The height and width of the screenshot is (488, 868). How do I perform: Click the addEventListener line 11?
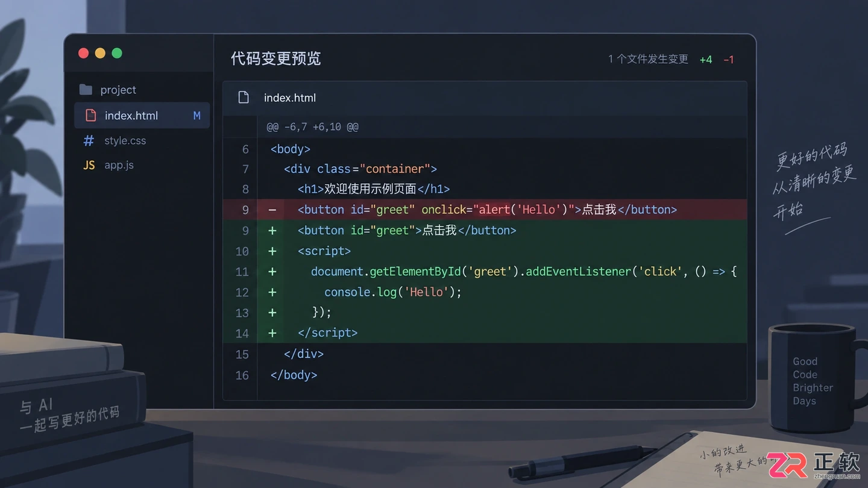point(485,271)
